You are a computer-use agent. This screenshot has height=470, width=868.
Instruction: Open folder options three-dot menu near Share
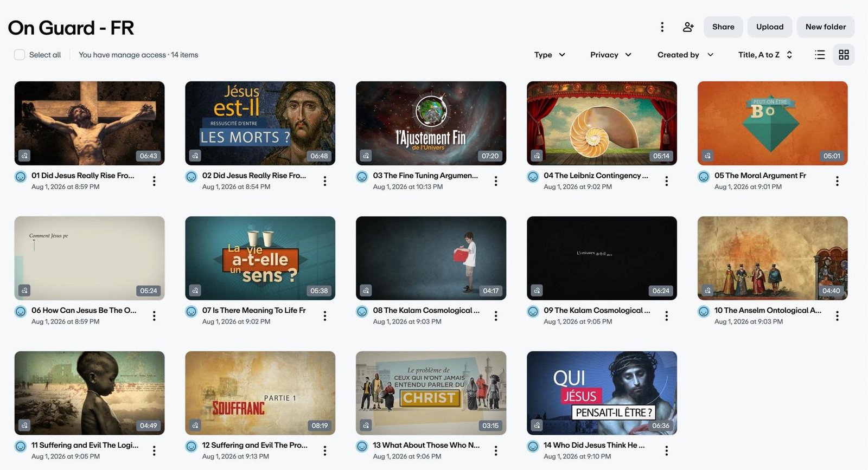(662, 27)
